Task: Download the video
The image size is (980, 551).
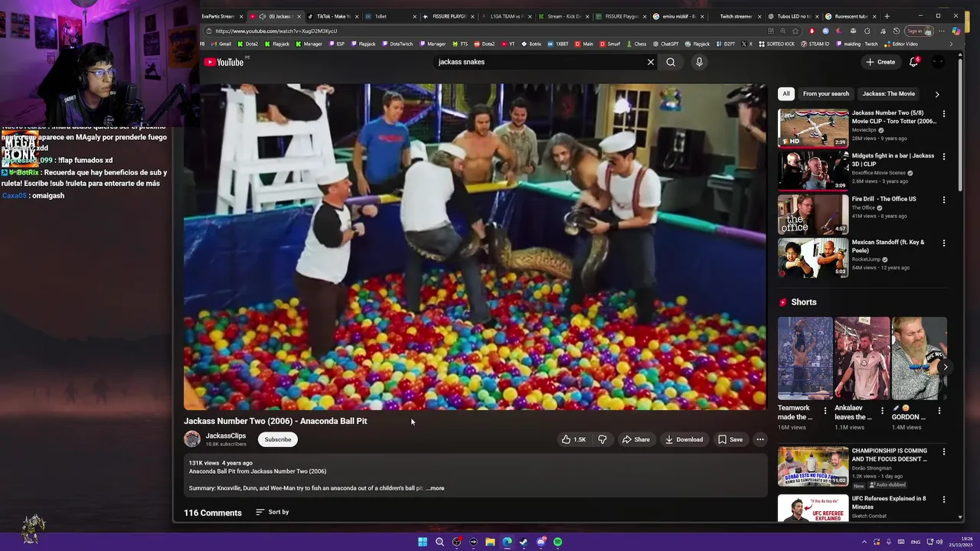Action: pyautogui.click(x=684, y=439)
